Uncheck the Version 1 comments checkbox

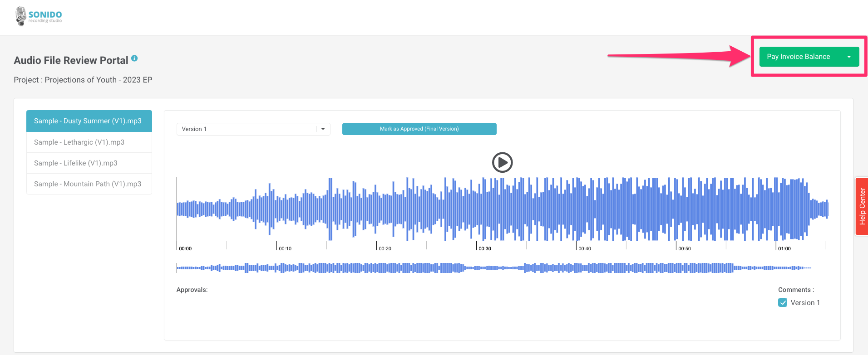(782, 303)
